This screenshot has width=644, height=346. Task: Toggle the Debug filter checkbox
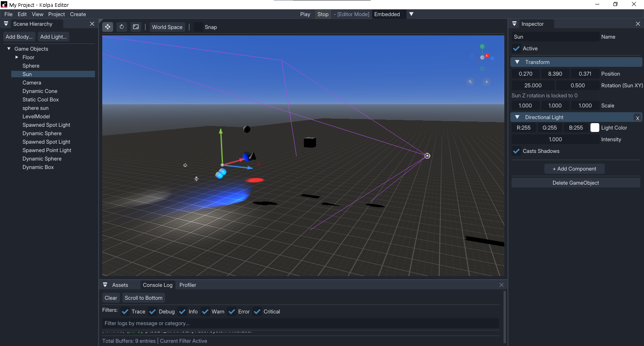[x=153, y=311]
